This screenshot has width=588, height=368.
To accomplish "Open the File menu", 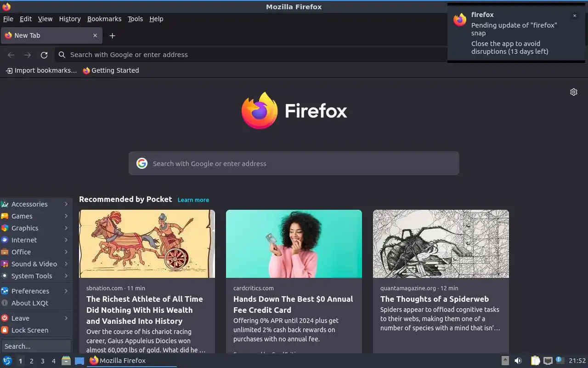I will coord(8,19).
